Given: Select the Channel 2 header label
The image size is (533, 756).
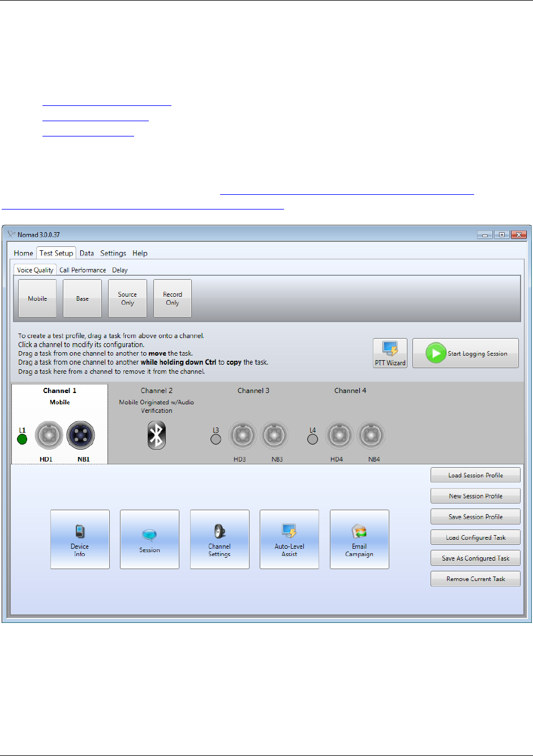Looking at the screenshot, I should [157, 391].
